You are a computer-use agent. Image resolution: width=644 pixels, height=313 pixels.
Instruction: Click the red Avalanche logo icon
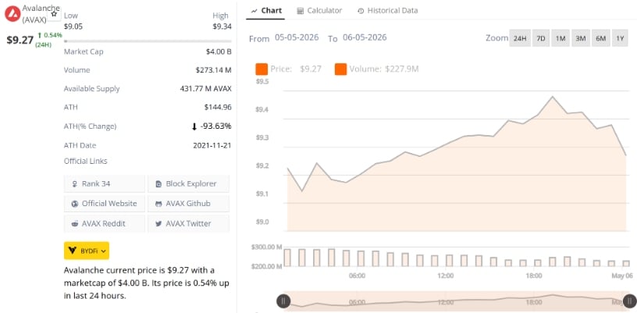coord(12,13)
